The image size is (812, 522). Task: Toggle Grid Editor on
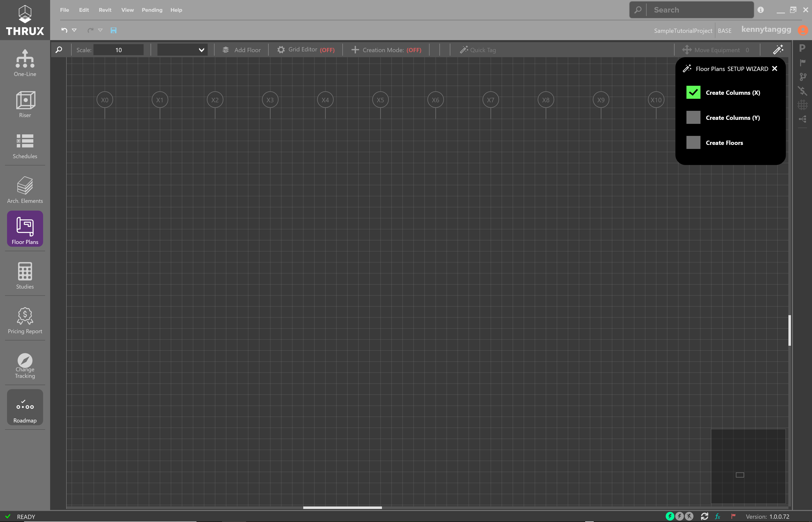(x=306, y=50)
